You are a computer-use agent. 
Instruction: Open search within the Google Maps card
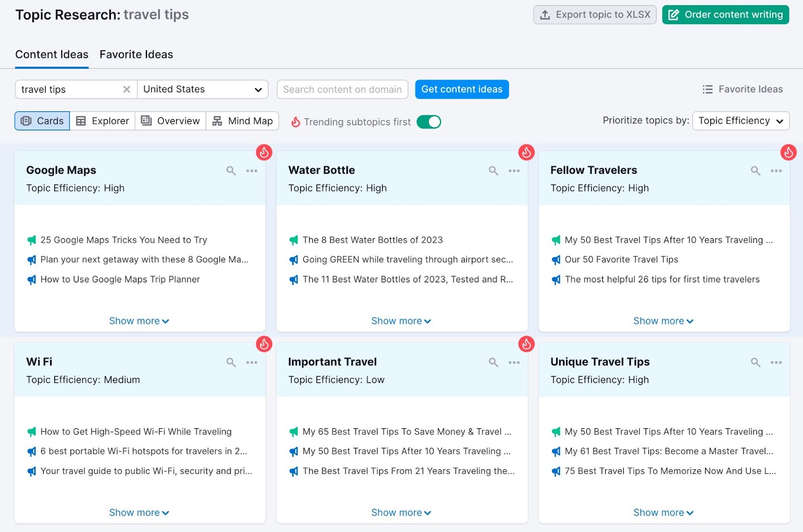click(x=231, y=170)
